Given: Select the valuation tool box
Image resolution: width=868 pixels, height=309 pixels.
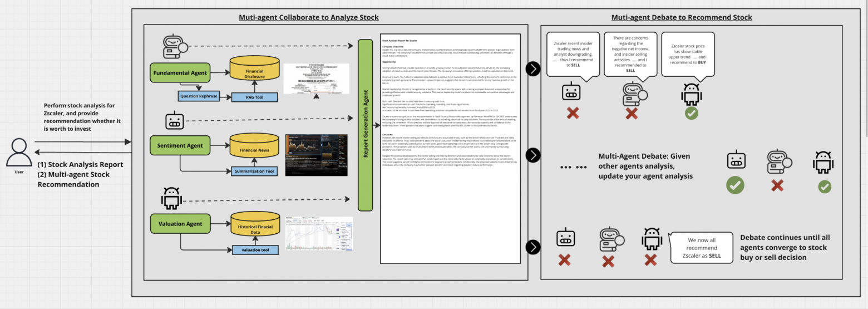Looking at the screenshot, I should pyautogui.click(x=255, y=250).
